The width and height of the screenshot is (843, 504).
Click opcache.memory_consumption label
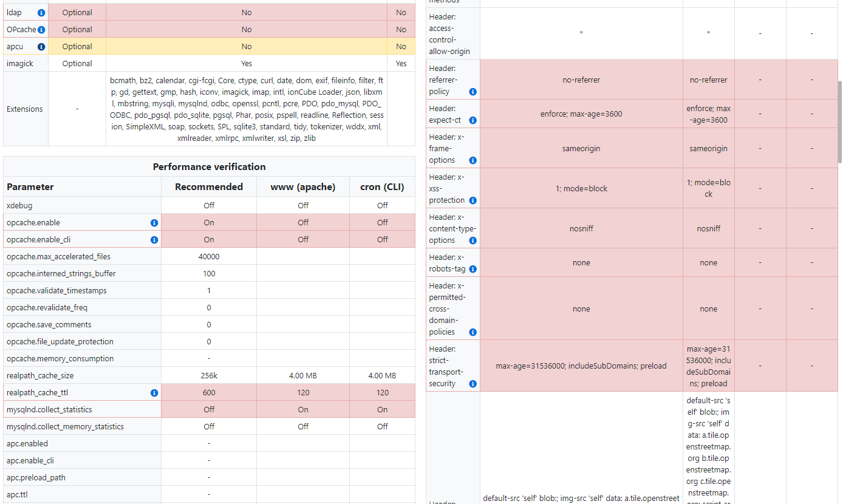[x=60, y=359]
